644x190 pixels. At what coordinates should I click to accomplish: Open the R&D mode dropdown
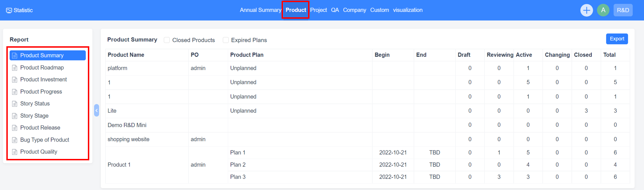(x=623, y=10)
